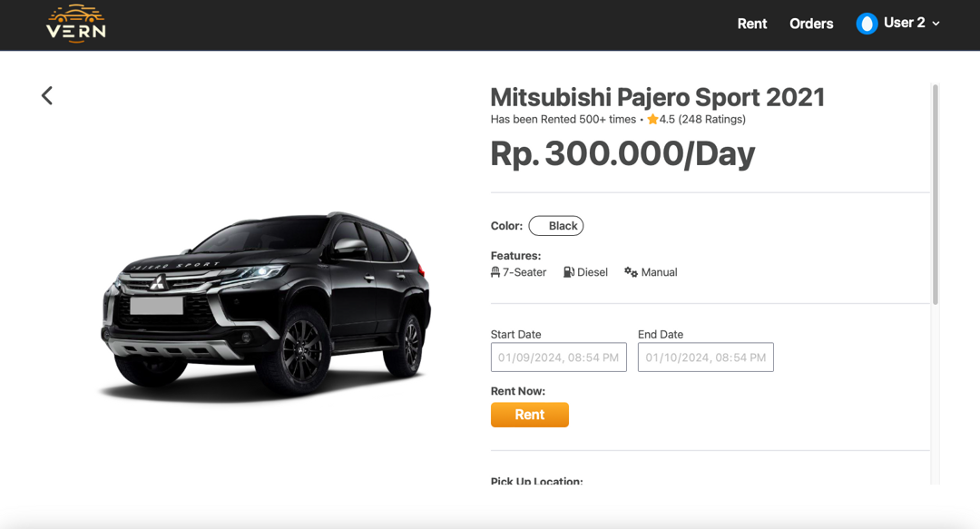Screen dimensions: 980x529
Task: Click the VERN logo in the header
Action: coord(76,24)
